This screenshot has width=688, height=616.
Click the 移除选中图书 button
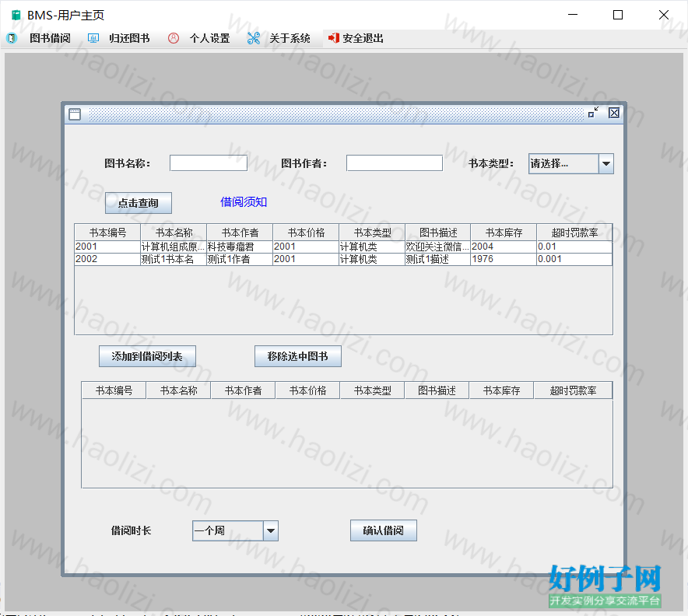click(x=297, y=356)
